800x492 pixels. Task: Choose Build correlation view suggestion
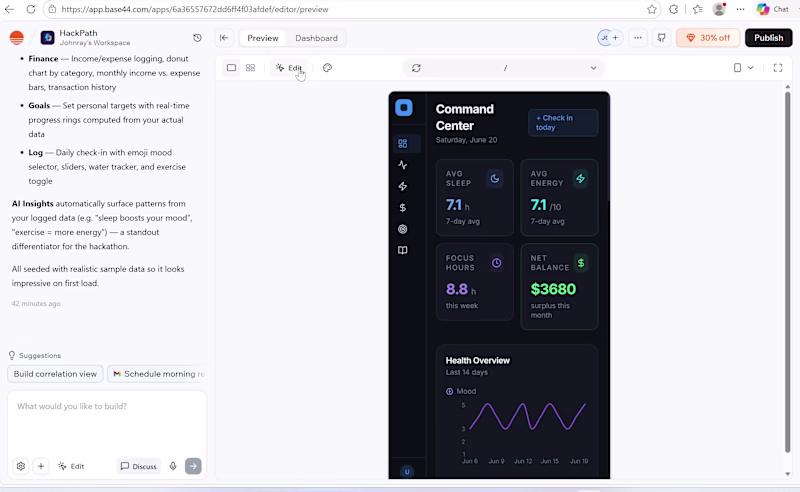click(x=55, y=374)
